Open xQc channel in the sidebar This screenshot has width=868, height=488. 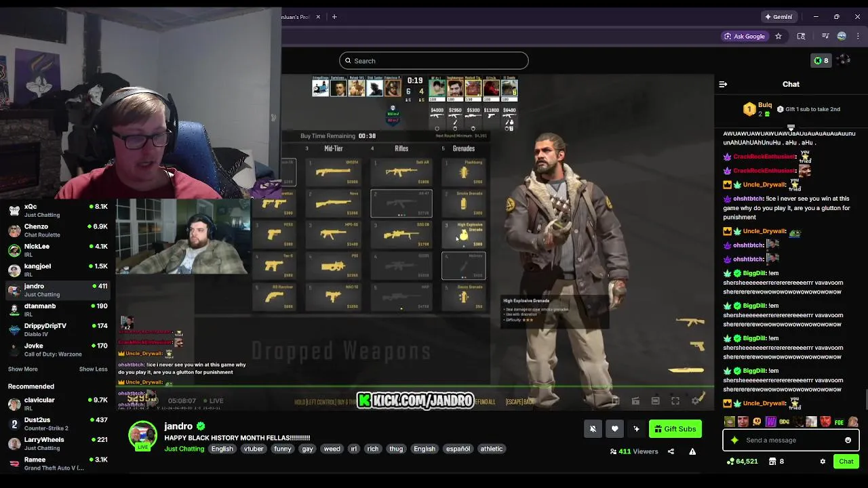[58, 210]
